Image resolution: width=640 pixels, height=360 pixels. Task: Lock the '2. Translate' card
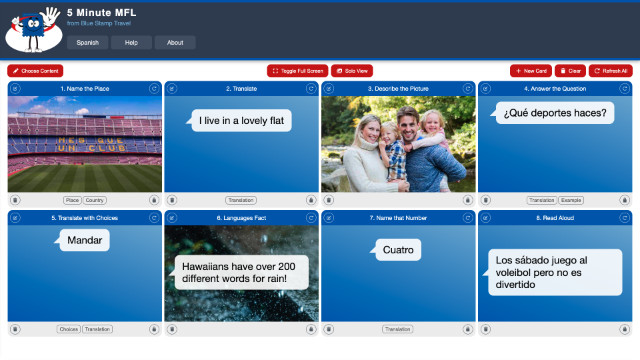coord(311,200)
